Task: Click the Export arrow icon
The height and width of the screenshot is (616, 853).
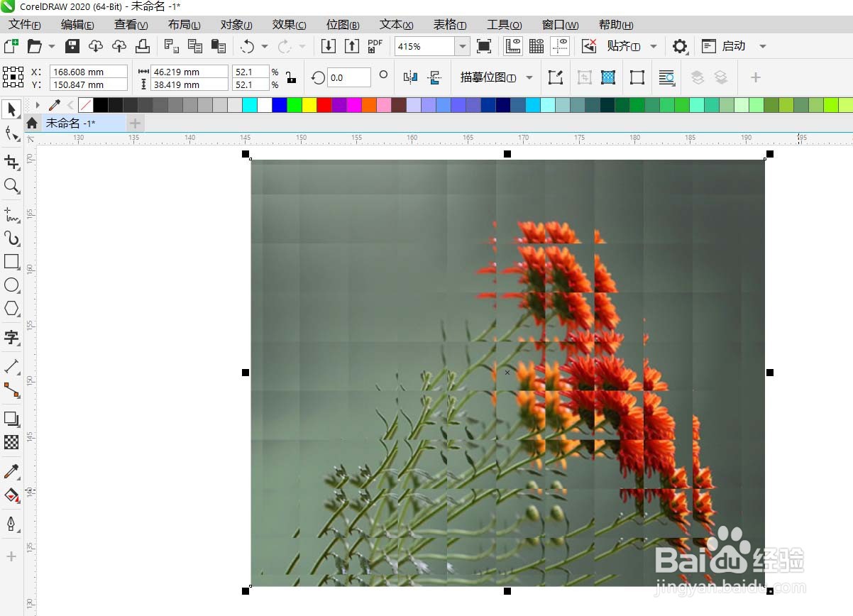Action: (x=352, y=46)
